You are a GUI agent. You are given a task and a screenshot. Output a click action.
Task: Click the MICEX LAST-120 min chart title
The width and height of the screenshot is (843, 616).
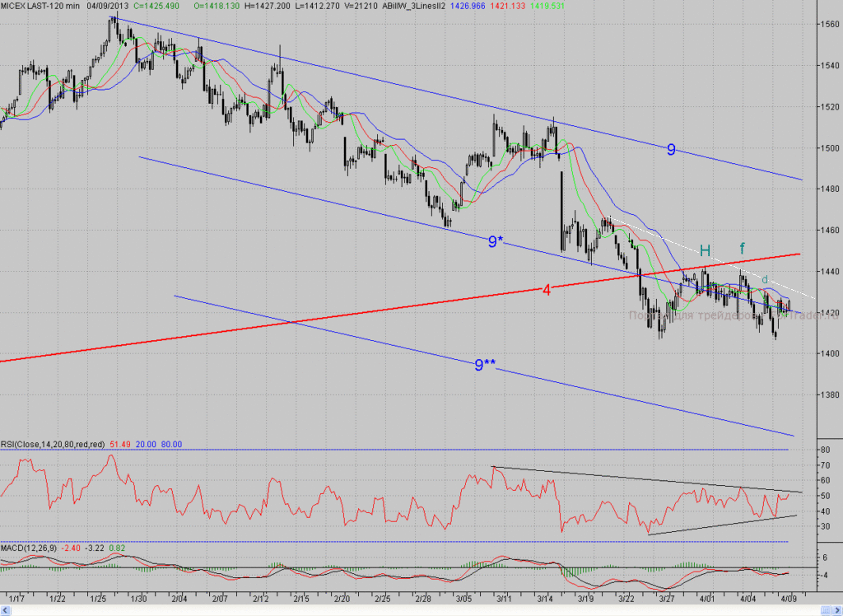pos(40,6)
